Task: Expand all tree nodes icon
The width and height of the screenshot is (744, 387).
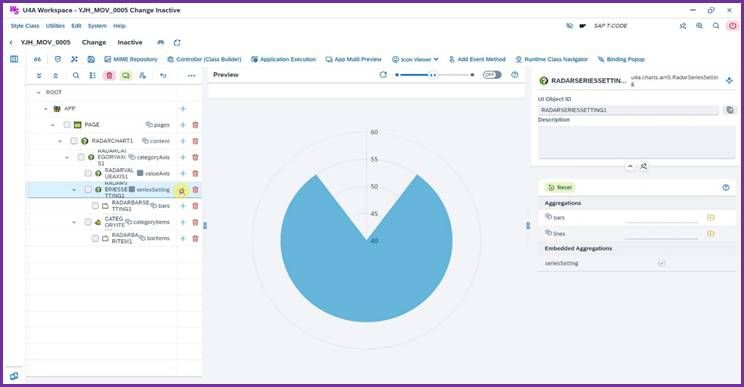Action: click(39, 75)
